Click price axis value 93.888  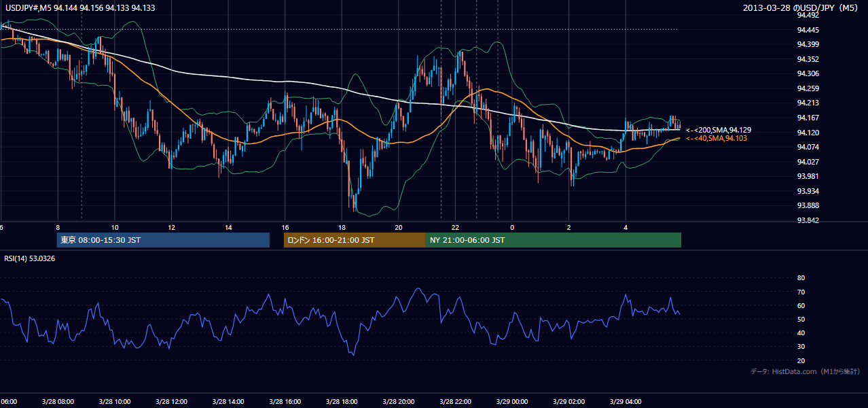click(808, 205)
